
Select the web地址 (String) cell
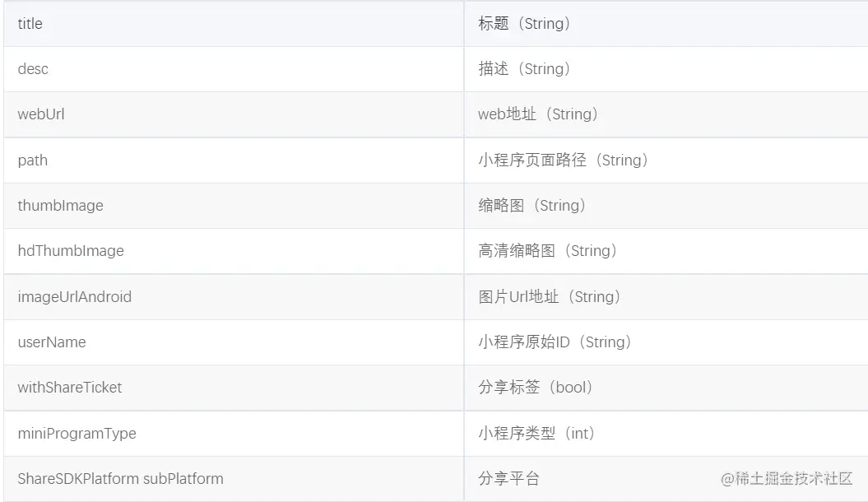[x=538, y=114]
